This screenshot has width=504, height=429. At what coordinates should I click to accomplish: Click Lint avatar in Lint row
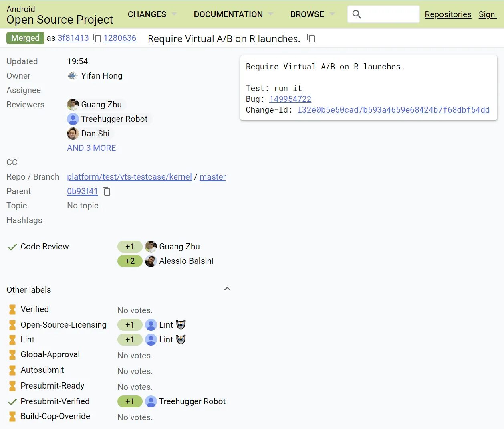point(151,340)
